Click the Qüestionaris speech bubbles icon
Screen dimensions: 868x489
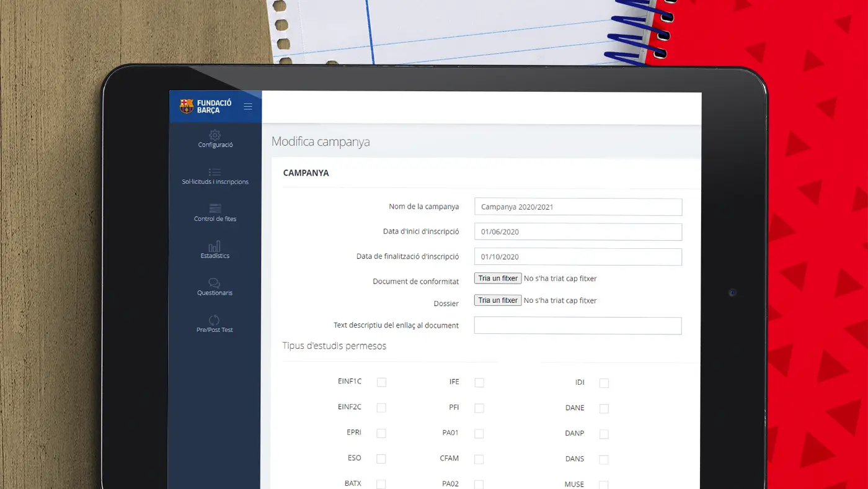(215, 283)
